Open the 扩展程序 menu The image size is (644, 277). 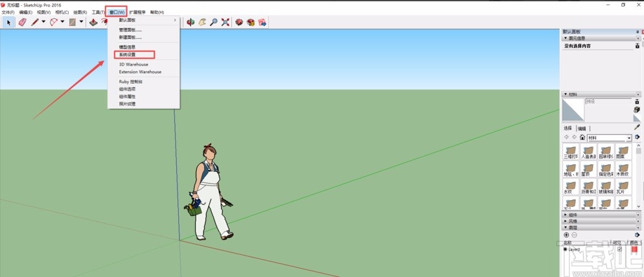[x=137, y=12]
